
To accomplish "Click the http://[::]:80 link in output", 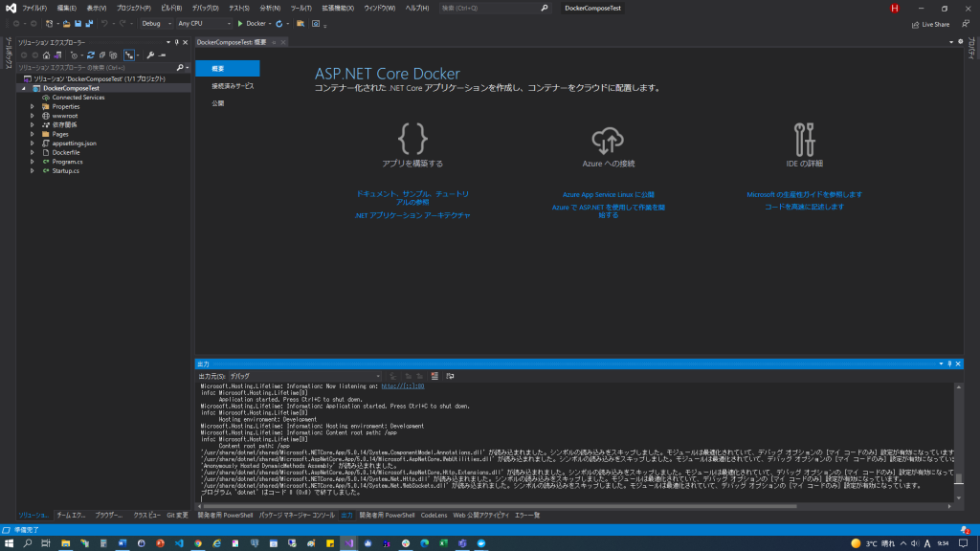I will [x=403, y=386].
